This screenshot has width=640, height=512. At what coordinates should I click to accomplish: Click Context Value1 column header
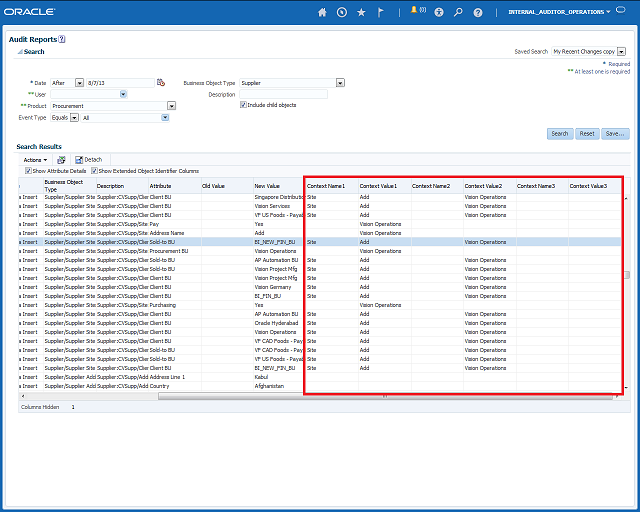(385, 186)
